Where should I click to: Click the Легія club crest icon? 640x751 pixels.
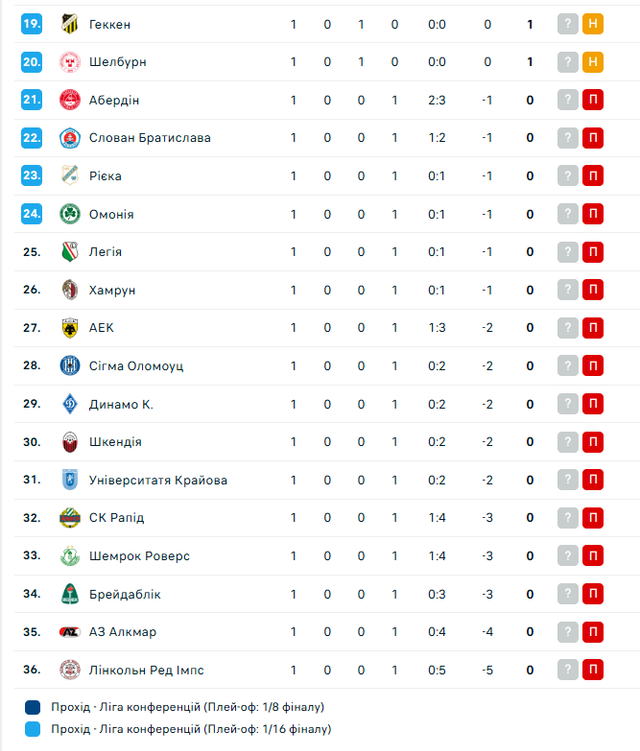69,252
